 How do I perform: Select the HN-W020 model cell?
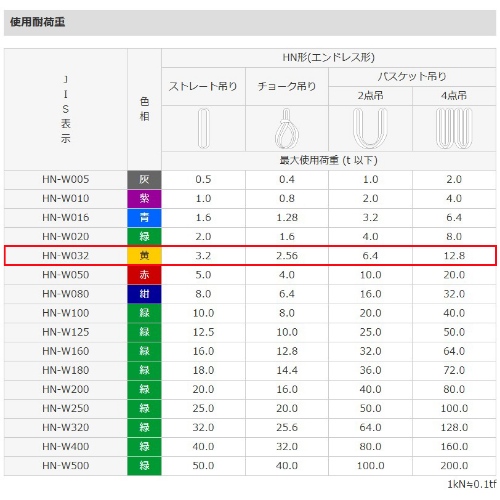pyautogui.click(x=66, y=237)
